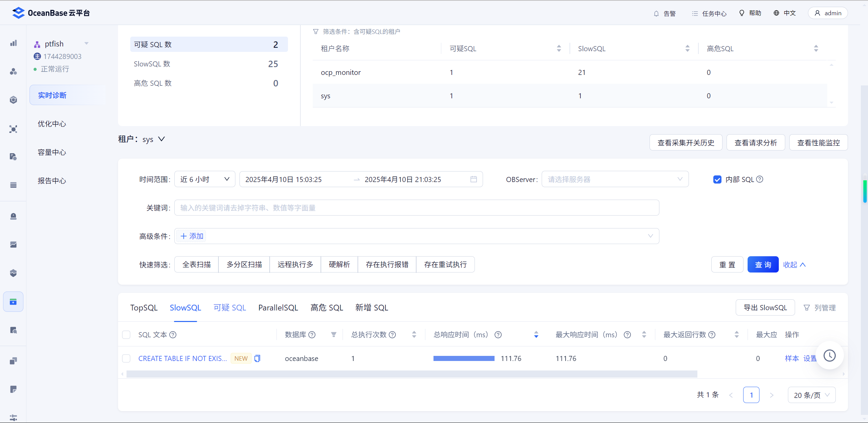Open the Task Center list icon
Screen dimensions: 868x423
pos(695,14)
